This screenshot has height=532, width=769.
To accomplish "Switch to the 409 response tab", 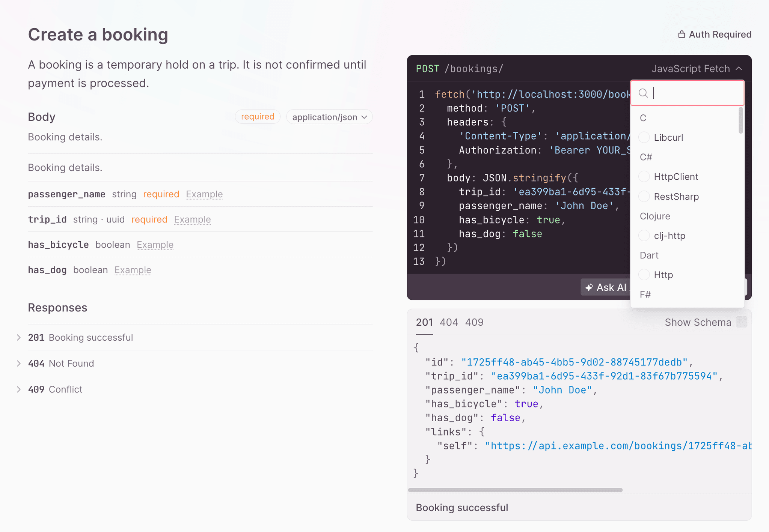I will pyautogui.click(x=474, y=322).
